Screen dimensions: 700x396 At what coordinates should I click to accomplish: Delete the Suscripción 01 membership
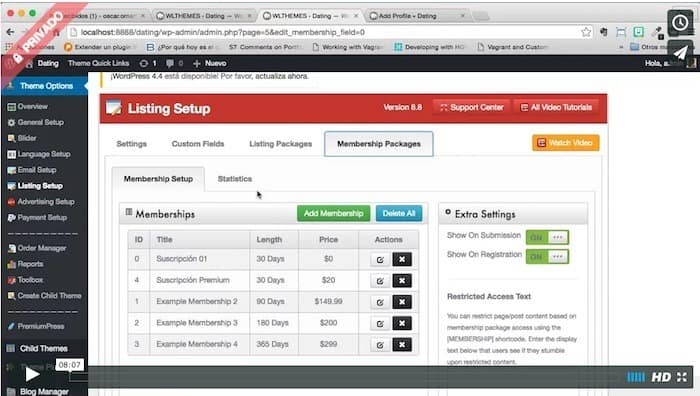(402, 259)
